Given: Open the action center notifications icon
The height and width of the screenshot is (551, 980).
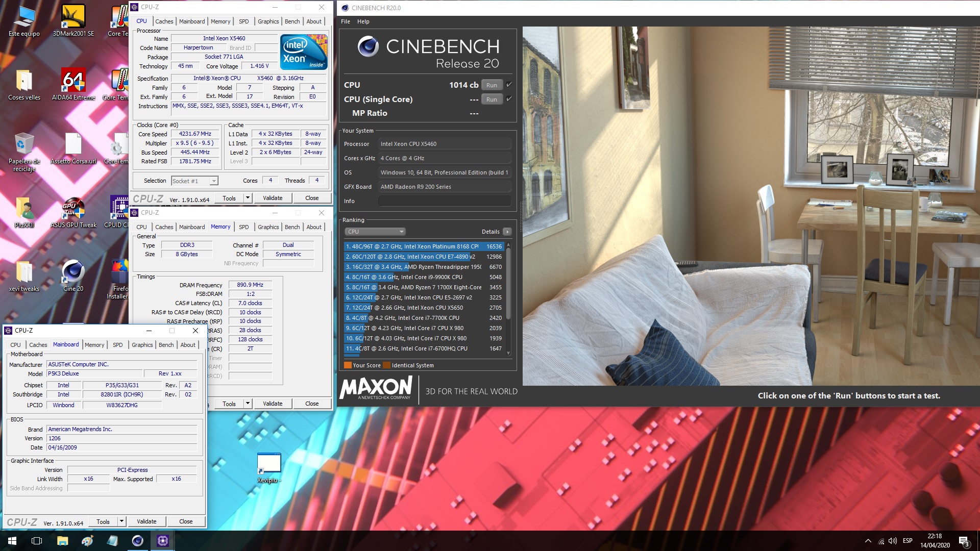Looking at the screenshot, I should click(964, 541).
